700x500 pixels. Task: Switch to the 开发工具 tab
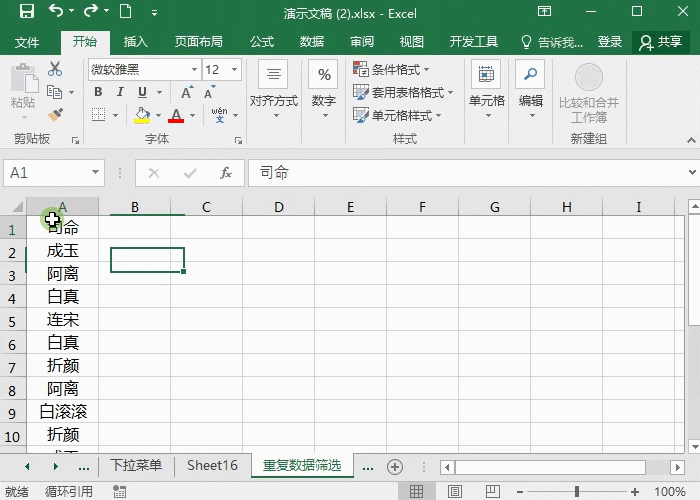(x=474, y=42)
